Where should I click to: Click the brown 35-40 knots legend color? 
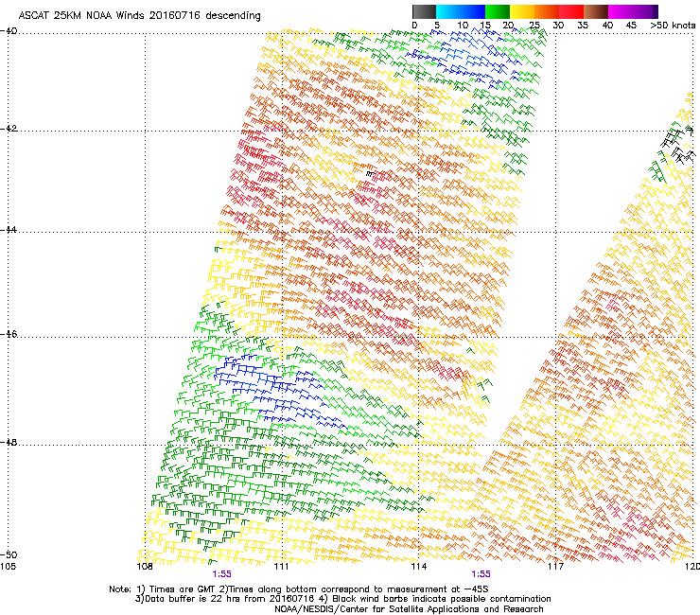pyautogui.click(x=596, y=11)
